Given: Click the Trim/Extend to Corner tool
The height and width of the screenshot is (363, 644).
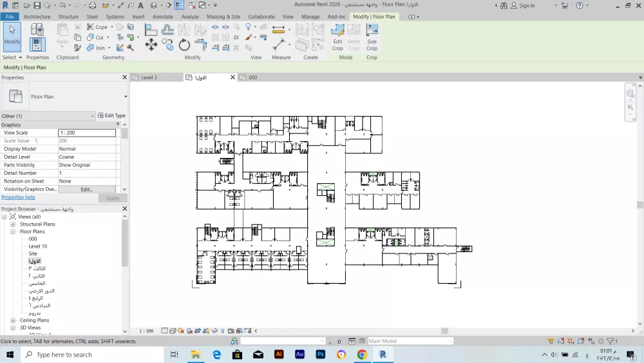Looking at the screenshot, I should click(x=201, y=44).
